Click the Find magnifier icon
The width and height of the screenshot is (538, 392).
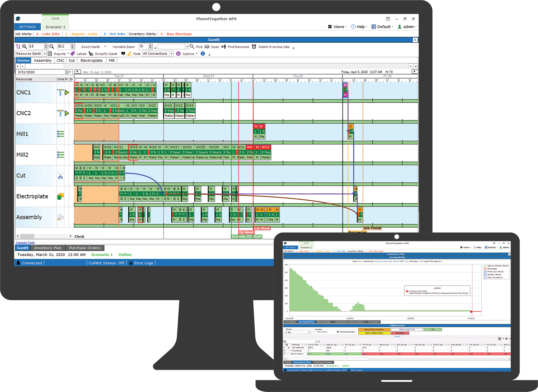[x=192, y=46]
